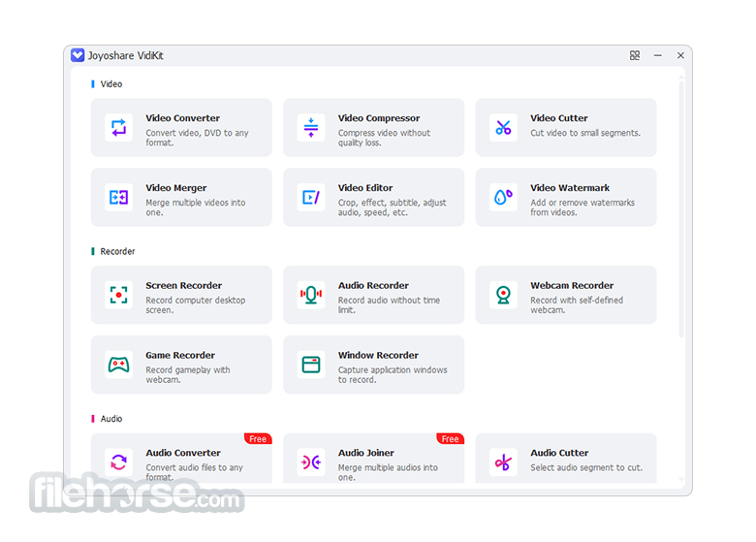Open the Audio Converter icon
Screen dimensions: 756x542
tap(118, 462)
